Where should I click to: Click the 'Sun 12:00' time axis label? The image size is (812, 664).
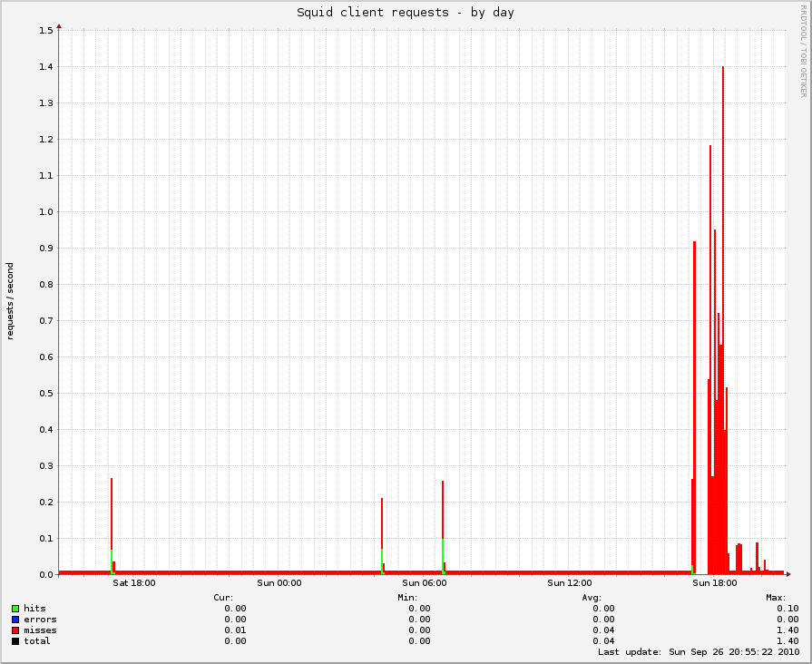pos(569,583)
